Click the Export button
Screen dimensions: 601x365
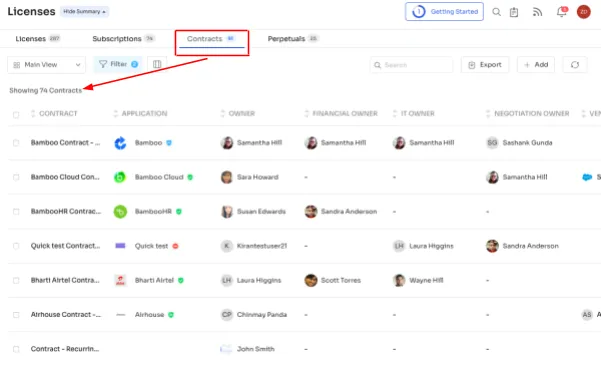pos(485,65)
